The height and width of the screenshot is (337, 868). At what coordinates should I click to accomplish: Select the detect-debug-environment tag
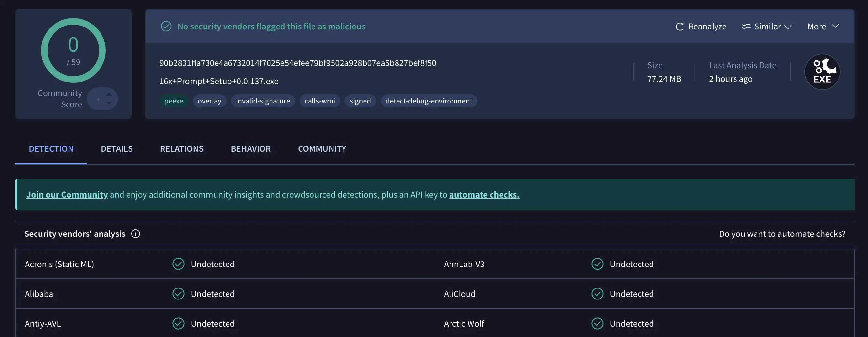point(429,101)
